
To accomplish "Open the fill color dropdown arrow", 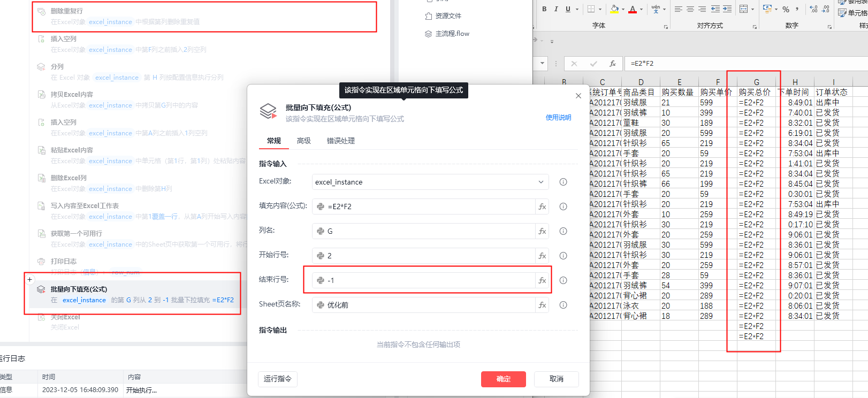I will coord(623,9).
